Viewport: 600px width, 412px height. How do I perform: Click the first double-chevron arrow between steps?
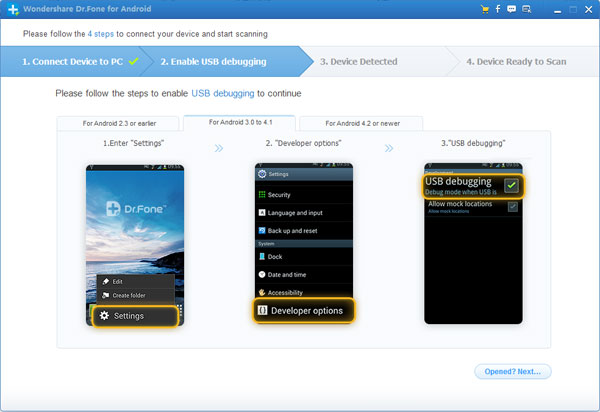pos(217,146)
